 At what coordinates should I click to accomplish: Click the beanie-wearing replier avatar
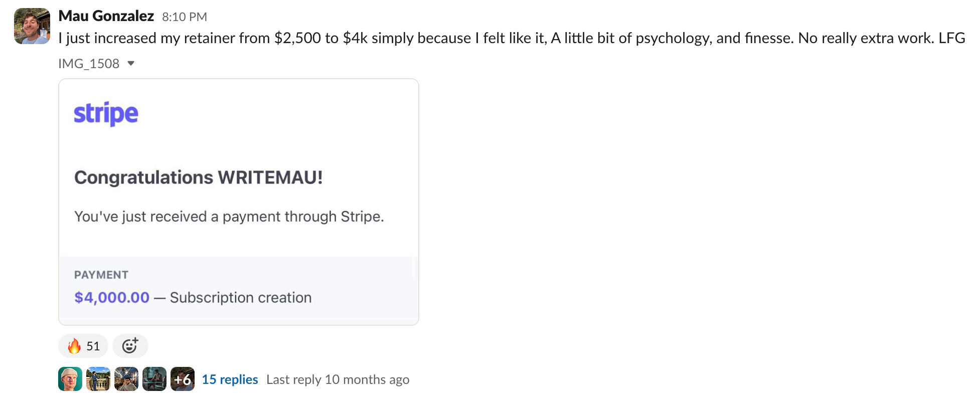(70, 379)
